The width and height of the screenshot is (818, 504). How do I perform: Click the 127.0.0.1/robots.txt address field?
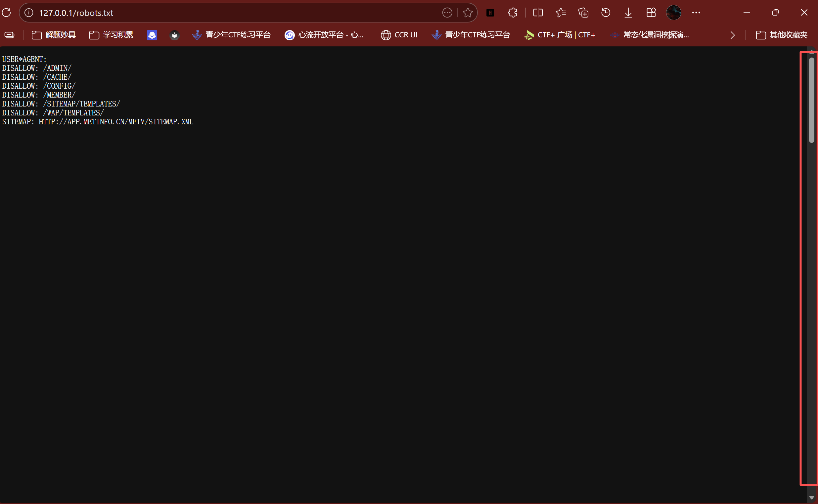click(233, 13)
